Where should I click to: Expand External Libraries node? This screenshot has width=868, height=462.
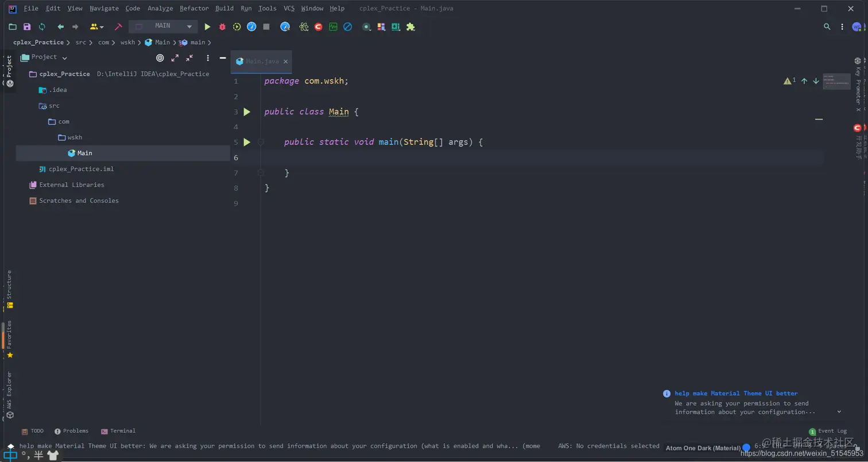coord(72,185)
